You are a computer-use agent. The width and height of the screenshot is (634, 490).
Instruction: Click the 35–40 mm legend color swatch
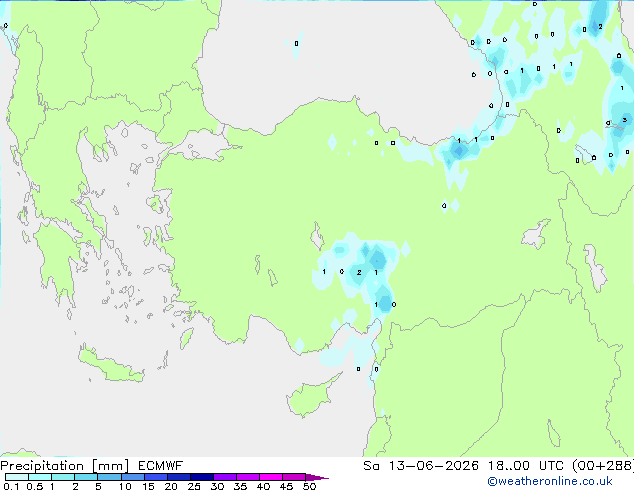(x=247, y=477)
